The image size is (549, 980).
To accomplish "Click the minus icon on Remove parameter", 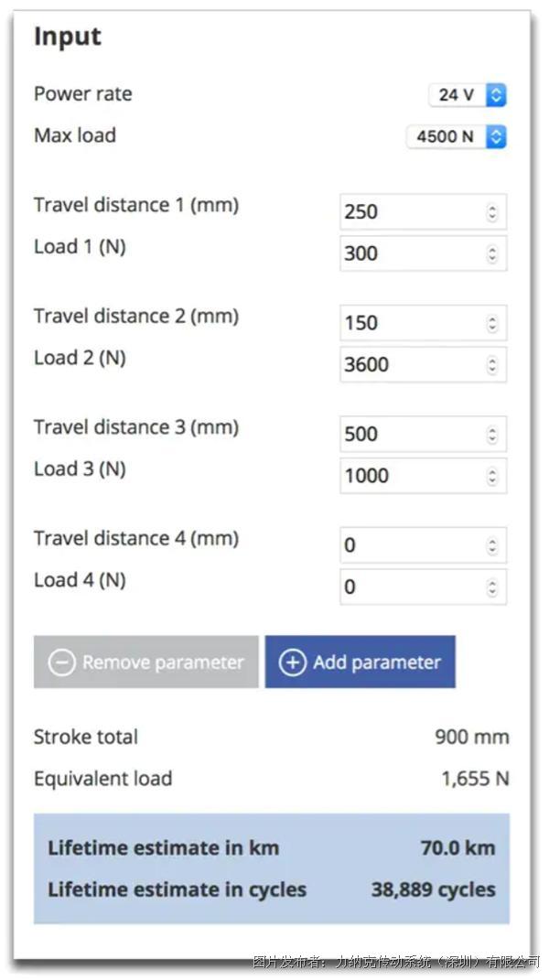I will [x=61, y=662].
